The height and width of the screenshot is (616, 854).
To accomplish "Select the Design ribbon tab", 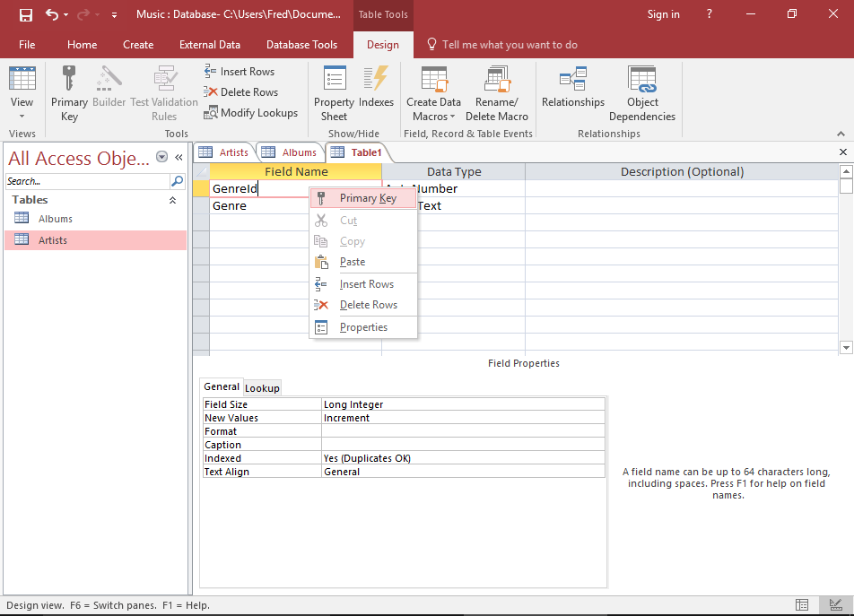I will tap(383, 45).
